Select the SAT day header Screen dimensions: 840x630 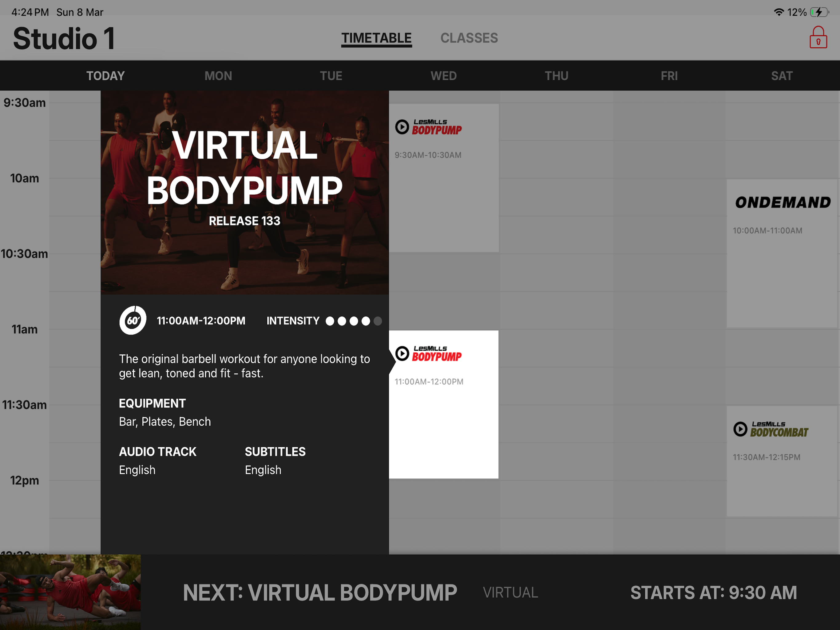782,76
